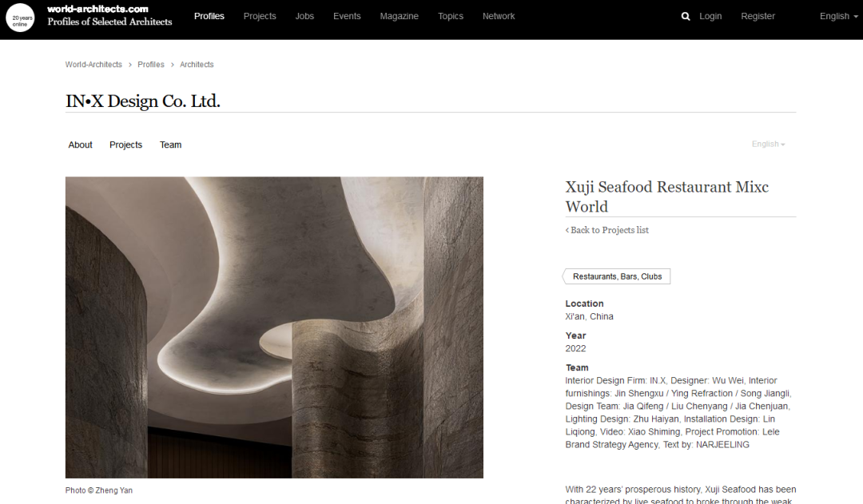Open the Events page
Screen dimensions: 863x504
(x=347, y=16)
